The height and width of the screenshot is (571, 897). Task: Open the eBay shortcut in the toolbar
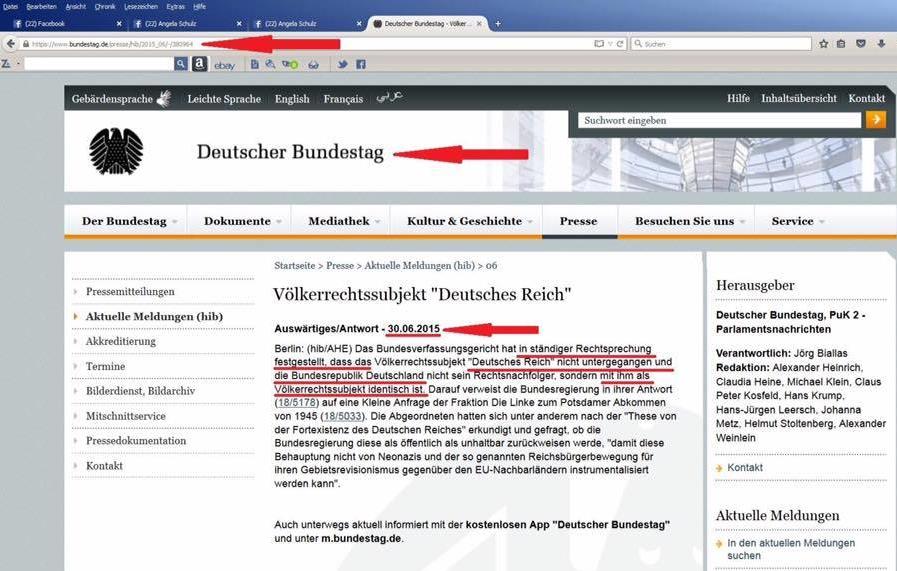pos(224,65)
